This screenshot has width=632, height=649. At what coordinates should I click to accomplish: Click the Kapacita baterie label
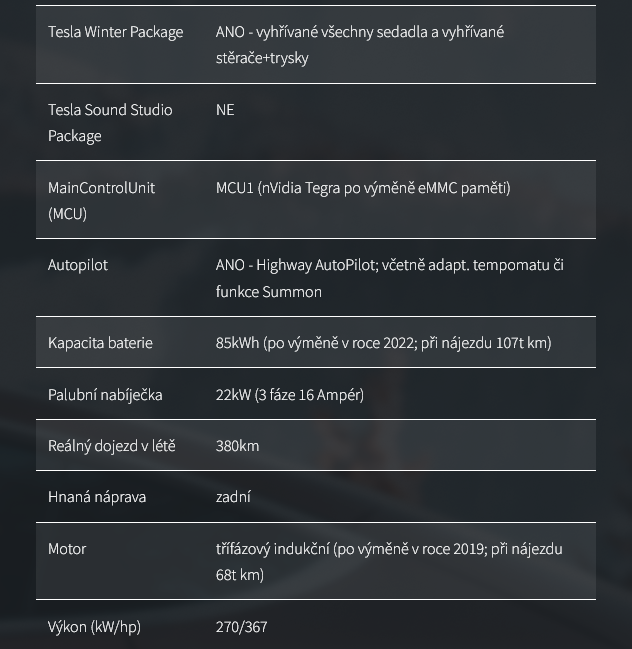(100, 343)
